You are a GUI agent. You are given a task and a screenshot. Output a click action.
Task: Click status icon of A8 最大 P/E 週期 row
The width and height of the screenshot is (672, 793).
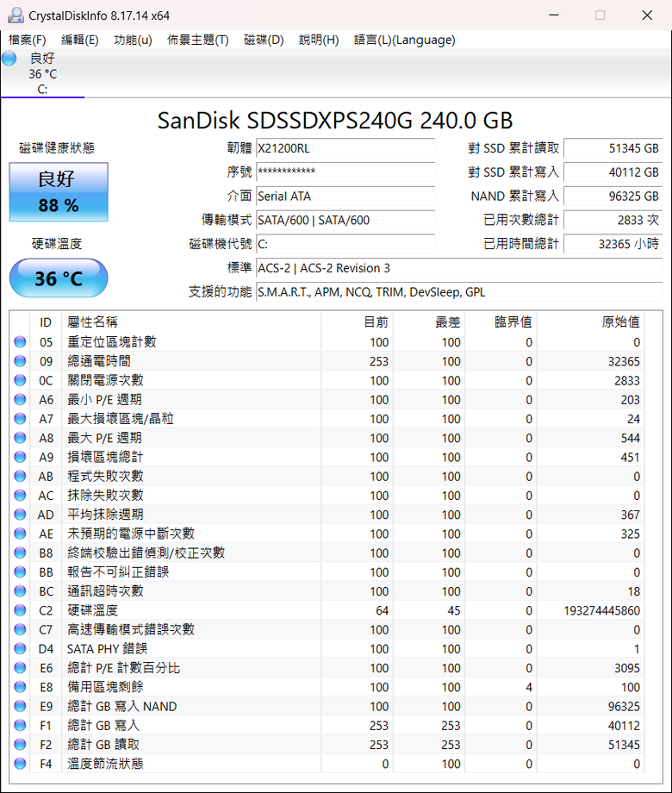(20, 438)
